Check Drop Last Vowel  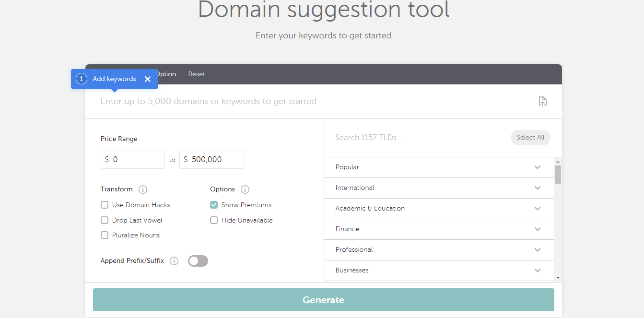[x=104, y=220]
